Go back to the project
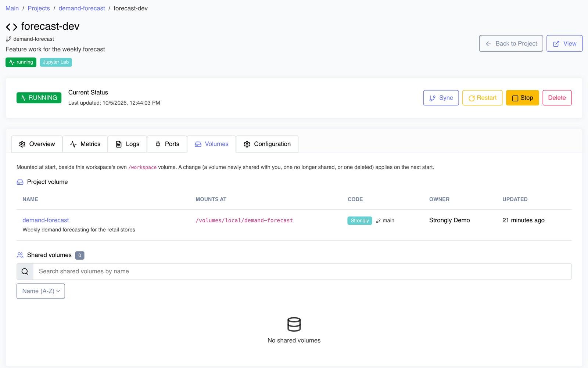 click(x=511, y=43)
